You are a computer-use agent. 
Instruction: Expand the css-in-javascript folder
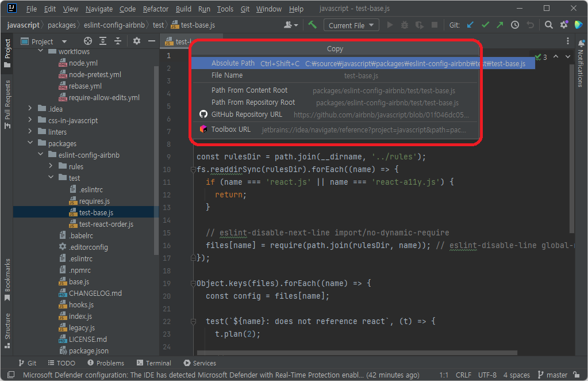click(x=30, y=120)
